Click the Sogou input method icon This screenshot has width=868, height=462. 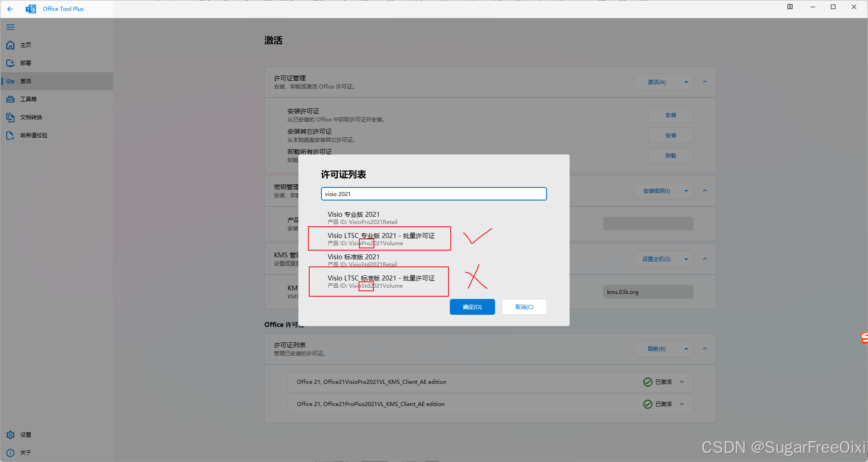point(864,337)
